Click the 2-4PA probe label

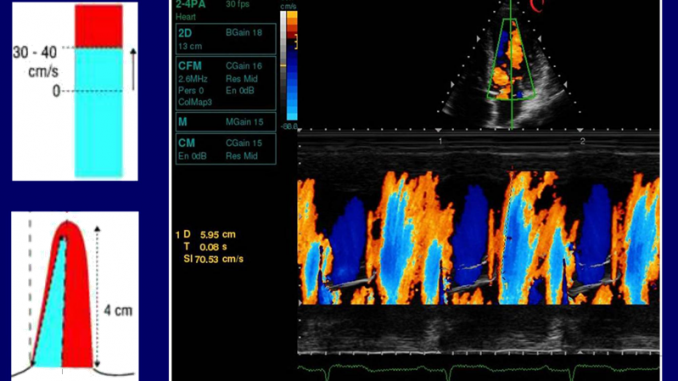click(191, 5)
